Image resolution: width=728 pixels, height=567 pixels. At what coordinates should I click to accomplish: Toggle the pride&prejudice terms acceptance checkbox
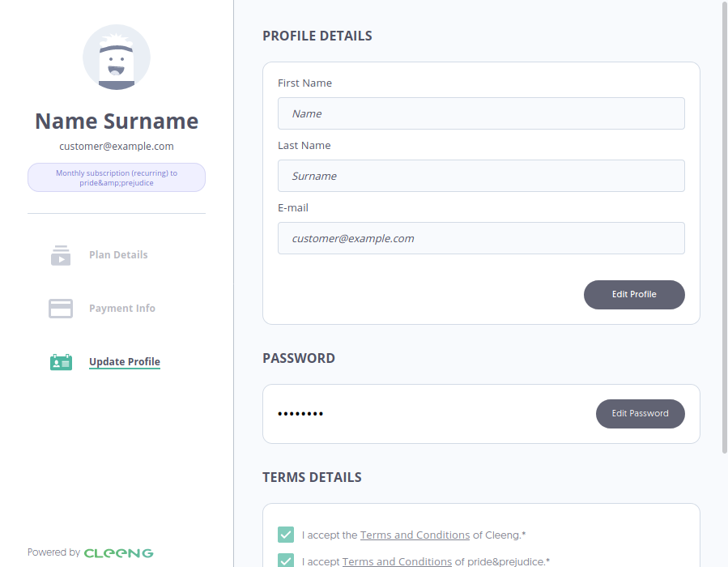tap(286, 560)
